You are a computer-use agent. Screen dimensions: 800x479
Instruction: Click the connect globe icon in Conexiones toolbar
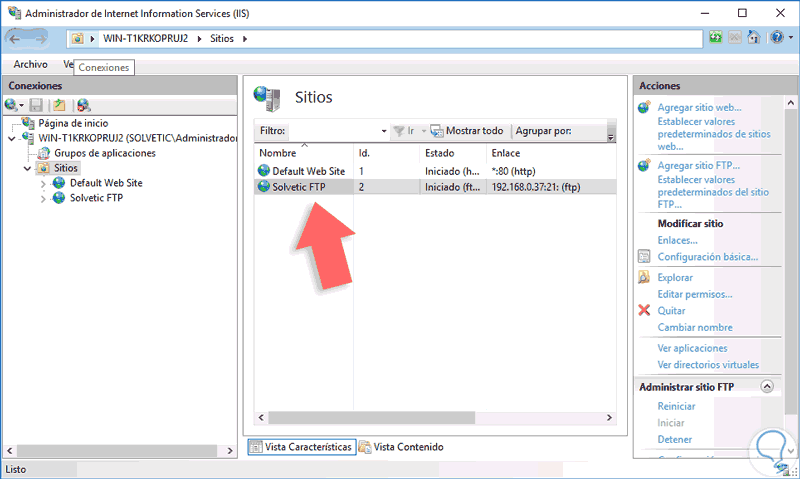click(x=11, y=105)
